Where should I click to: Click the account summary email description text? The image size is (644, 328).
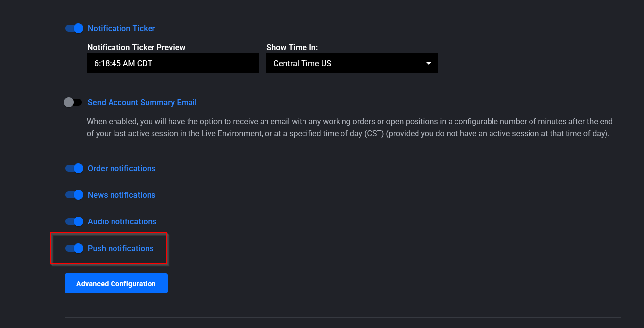(350, 127)
